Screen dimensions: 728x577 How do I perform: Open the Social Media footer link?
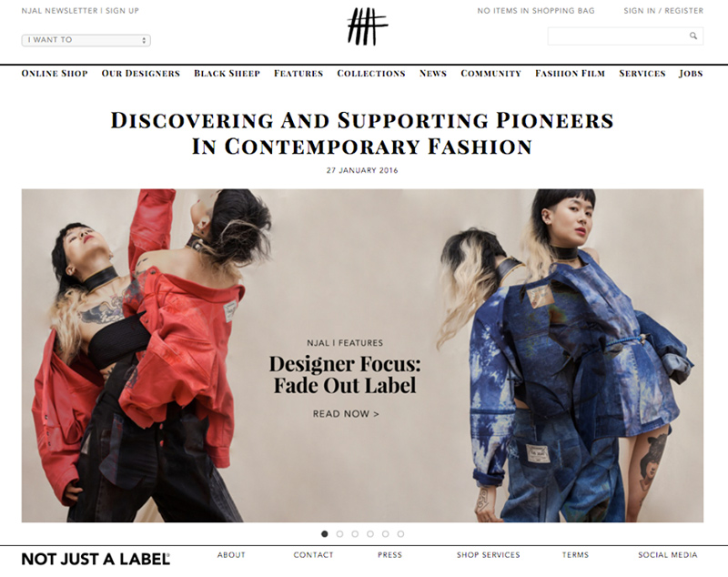(668, 555)
